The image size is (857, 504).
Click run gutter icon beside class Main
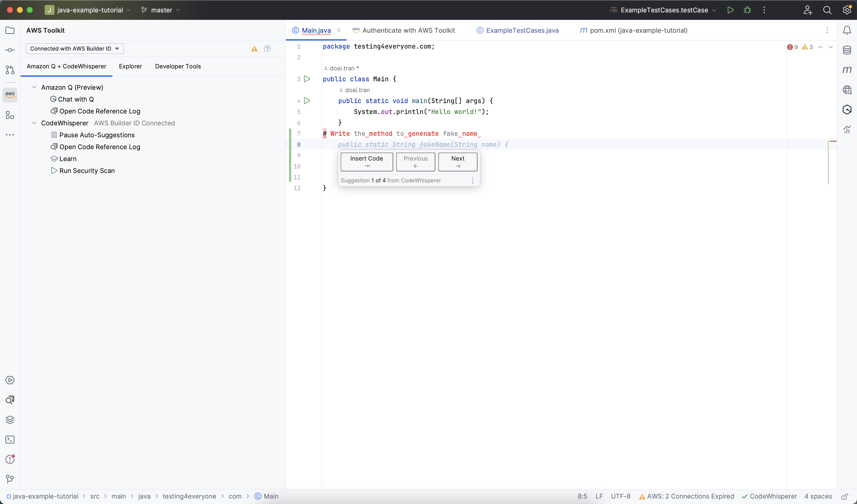coord(307,79)
